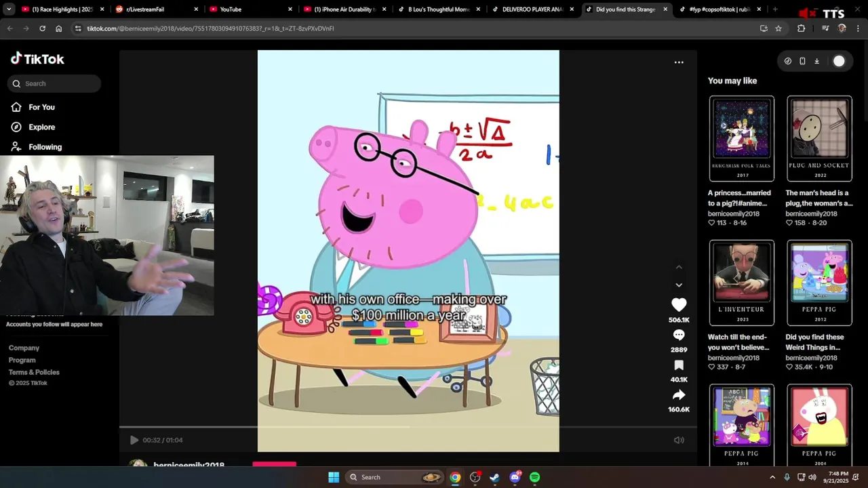Open the TikTok coins icon in top pill
868x488 pixels.
point(787,61)
